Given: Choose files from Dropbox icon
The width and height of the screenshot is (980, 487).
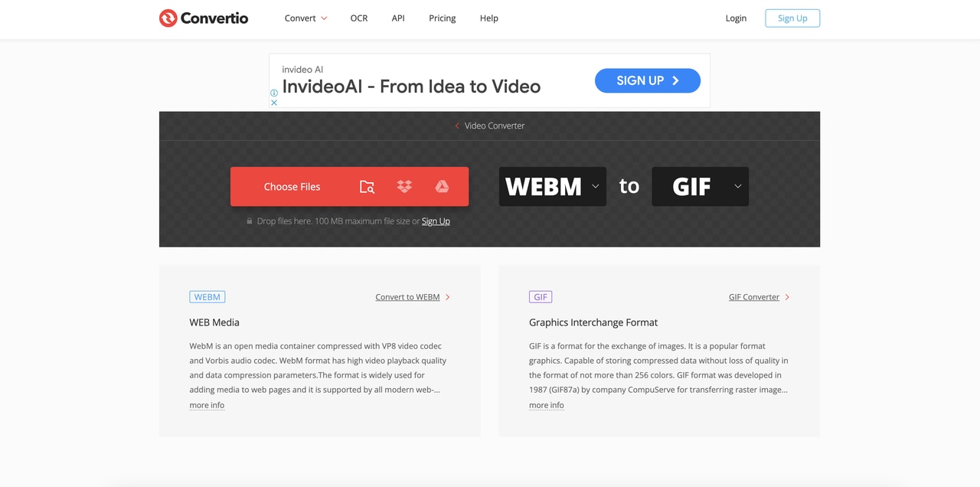Looking at the screenshot, I should [x=404, y=187].
